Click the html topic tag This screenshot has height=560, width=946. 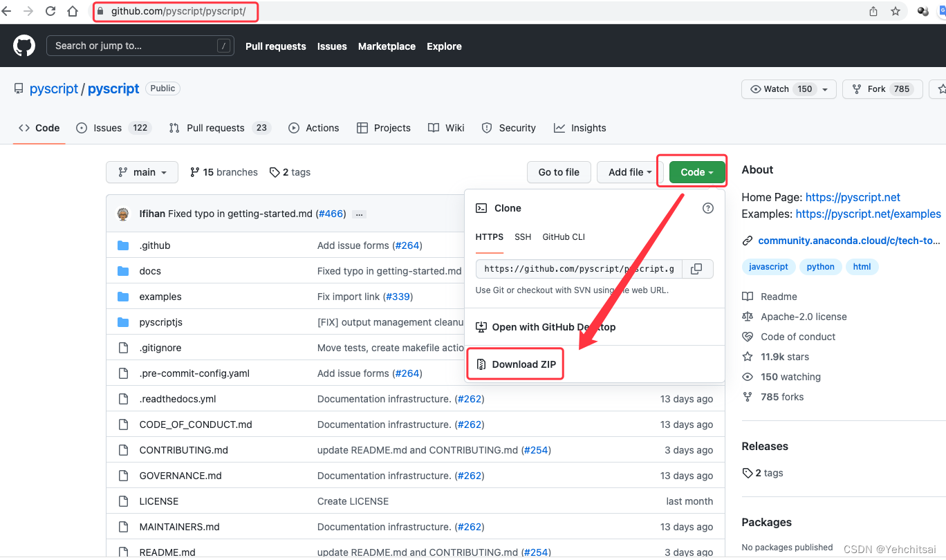(x=862, y=267)
